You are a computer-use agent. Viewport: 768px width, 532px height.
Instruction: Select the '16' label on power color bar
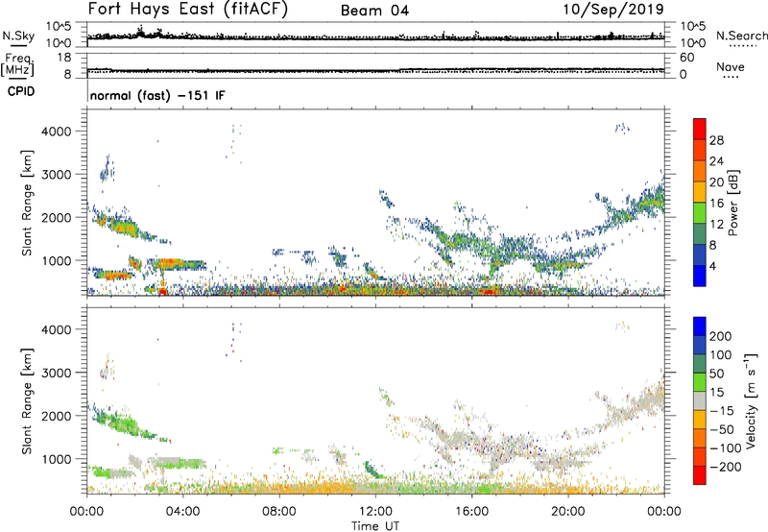click(716, 204)
